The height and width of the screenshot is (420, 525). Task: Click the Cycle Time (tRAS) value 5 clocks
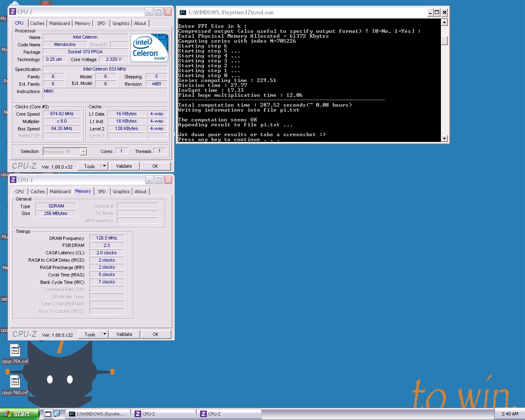coord(107,275)
